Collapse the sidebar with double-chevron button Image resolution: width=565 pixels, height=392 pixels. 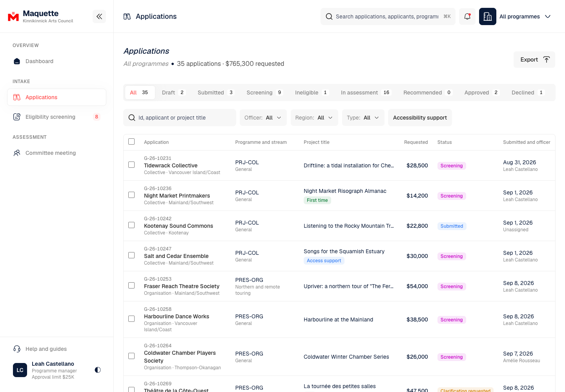point(99,16)
